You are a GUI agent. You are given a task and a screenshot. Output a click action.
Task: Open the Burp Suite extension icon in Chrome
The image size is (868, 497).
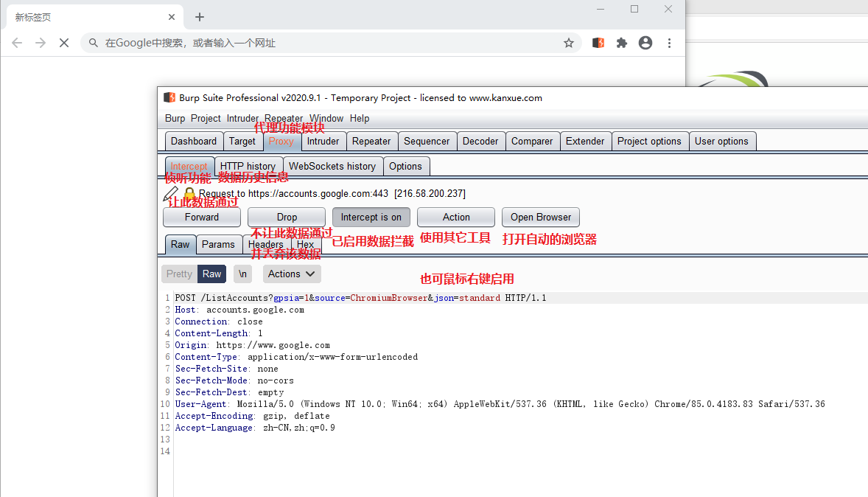coord(598,43)
